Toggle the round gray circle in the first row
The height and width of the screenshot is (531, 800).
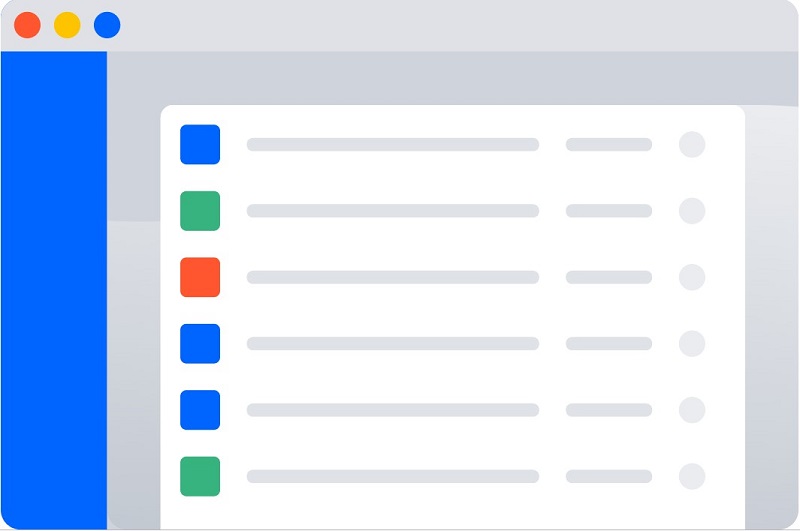(x=692, y=144)
